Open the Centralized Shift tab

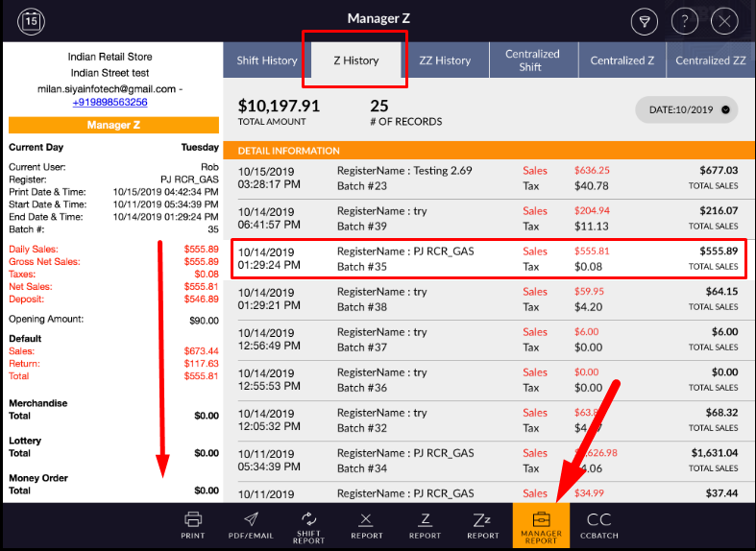click(531, 60)
